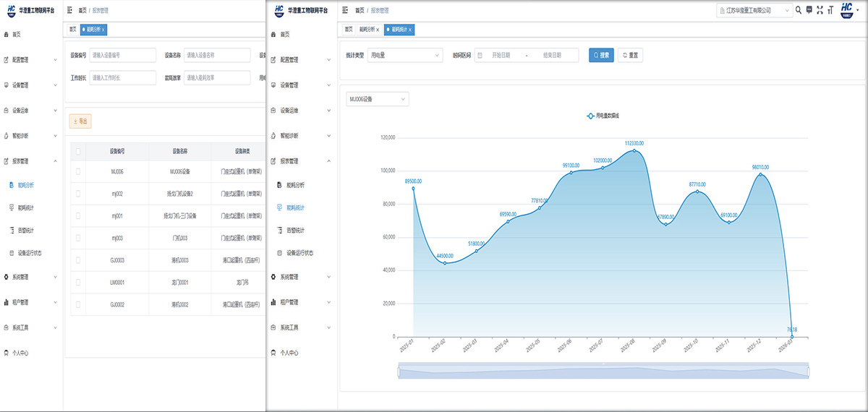The image size is (868, 412).
Task: Select 设备运行状态 in left window sidebar
Action: point(30,253)
